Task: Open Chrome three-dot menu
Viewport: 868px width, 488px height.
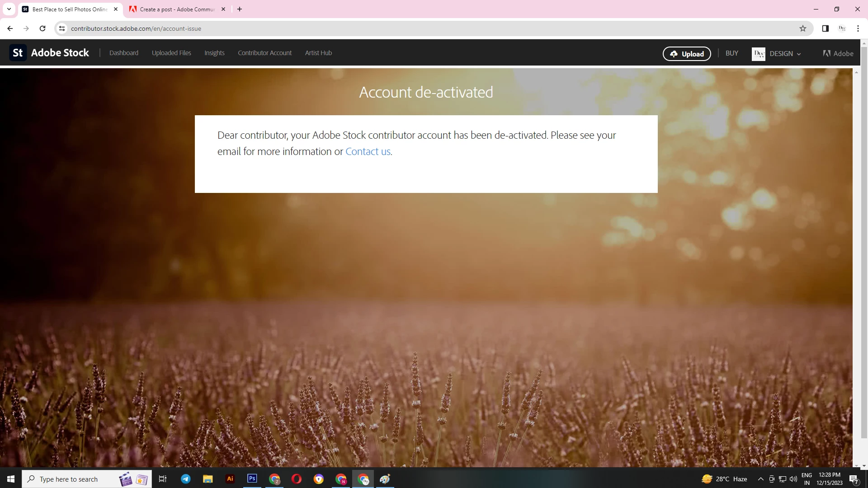Action: tap(858, 28)
